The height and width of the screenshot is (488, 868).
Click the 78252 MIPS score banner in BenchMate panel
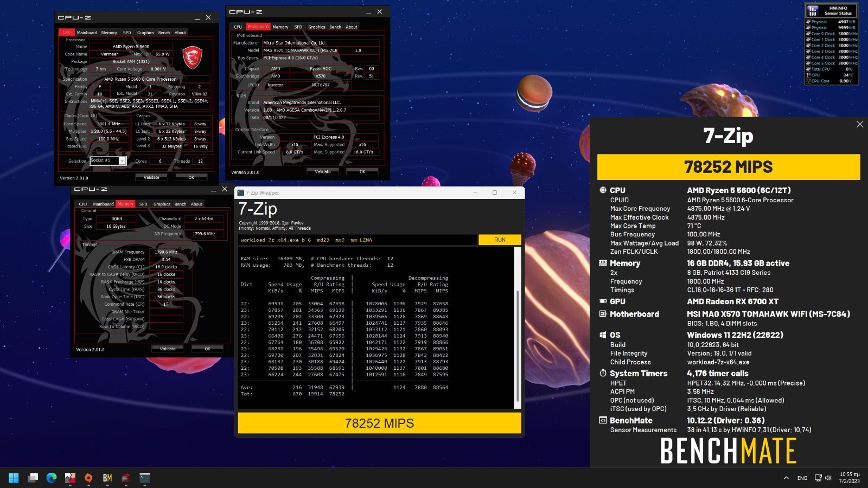coord(728,167)
